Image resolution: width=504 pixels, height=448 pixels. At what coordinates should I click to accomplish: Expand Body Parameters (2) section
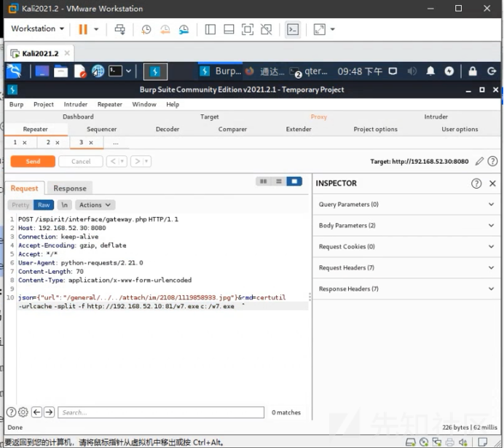click(406, 226)
